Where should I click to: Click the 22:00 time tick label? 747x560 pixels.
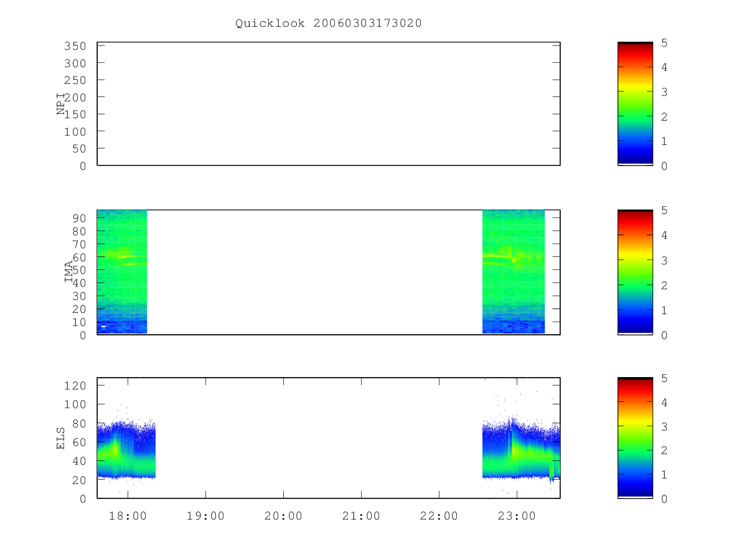pyautogui.click(x=439, y=516)
